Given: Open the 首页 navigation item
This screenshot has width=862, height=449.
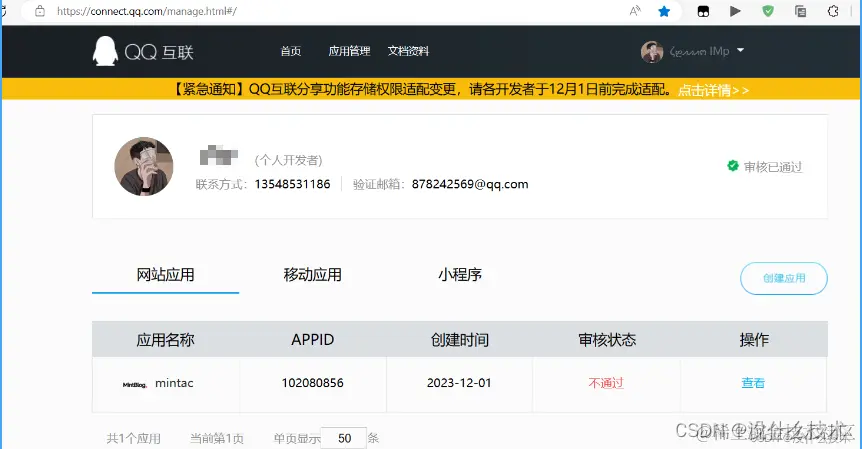Looking at the screenshot, I should [291, 51].
